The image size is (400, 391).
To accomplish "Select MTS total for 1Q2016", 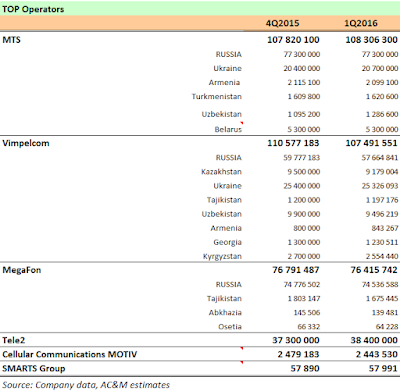I will pos(371,40).
